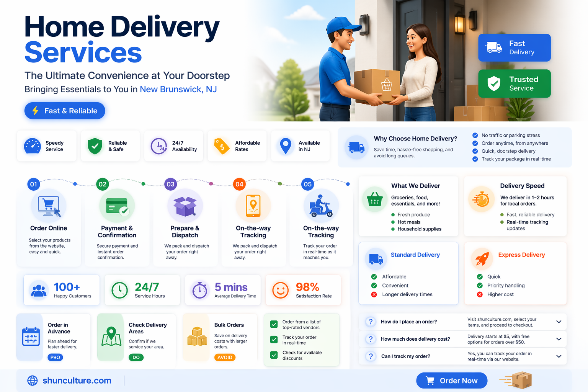Select the Prepare & Dispatch open box icon
Image resolution: width=588 pixels, height=392 pixels.
pyautogui.click(x=185, y=206)
